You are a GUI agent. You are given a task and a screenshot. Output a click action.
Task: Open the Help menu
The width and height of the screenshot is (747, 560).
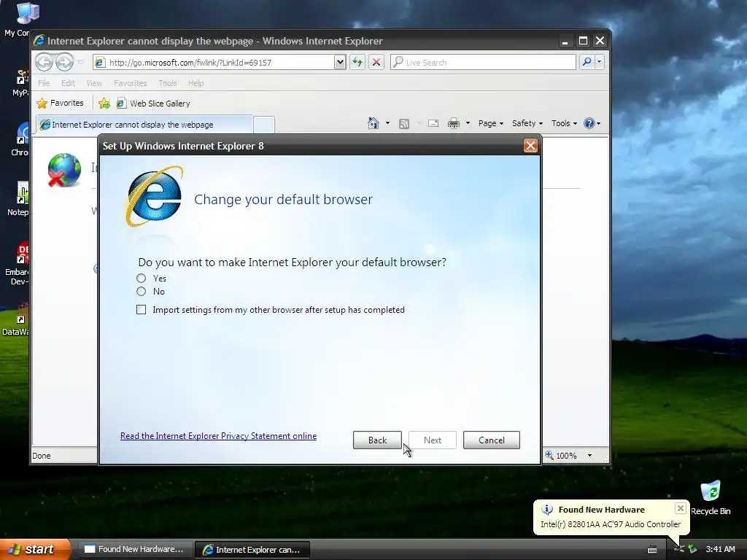tap(196, 83)
